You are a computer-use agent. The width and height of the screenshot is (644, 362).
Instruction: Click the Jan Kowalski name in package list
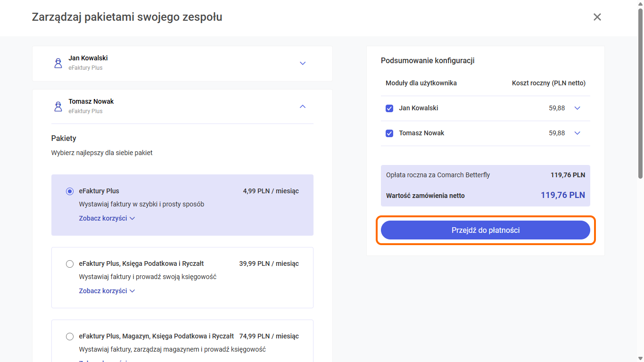[88, 58]
